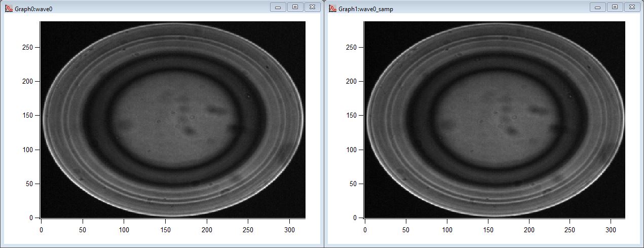
Task: Close the Graph1:wave0_samp window
Action: tap(632, 7)
